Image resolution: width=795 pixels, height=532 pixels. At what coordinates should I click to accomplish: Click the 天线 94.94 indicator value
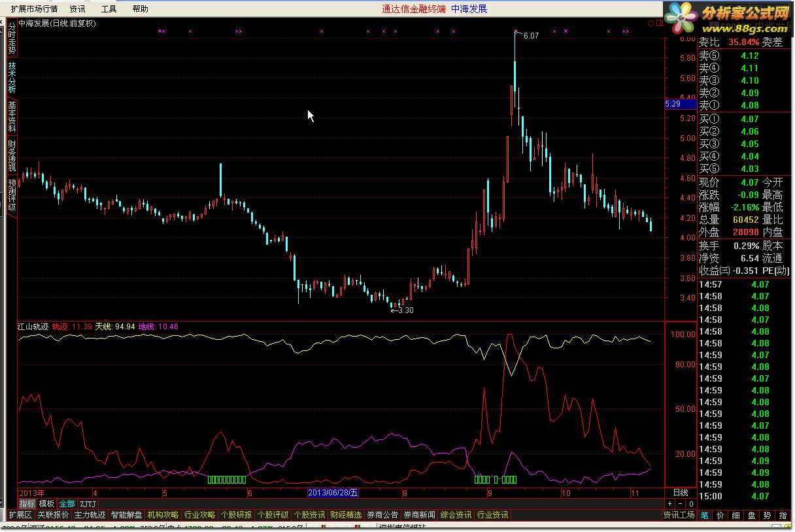coord(115,327)
